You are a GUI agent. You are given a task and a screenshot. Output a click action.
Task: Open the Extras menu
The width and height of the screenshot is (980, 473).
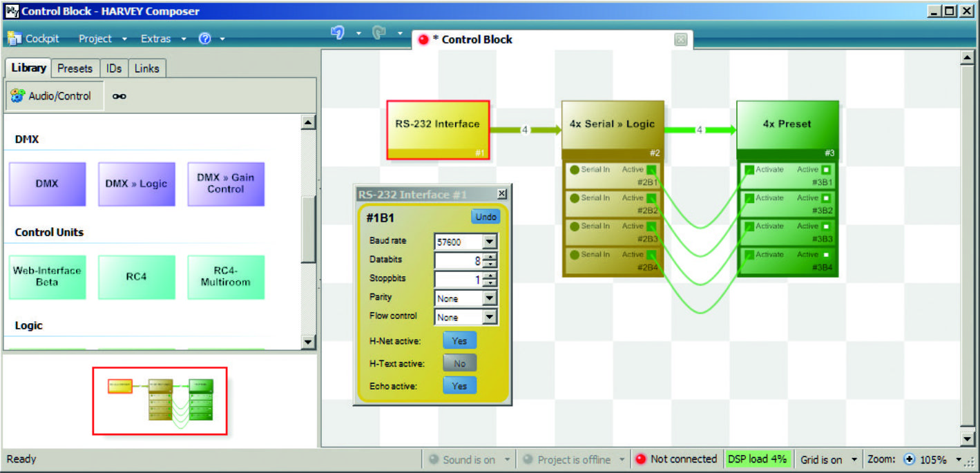[x=155, y=39]
